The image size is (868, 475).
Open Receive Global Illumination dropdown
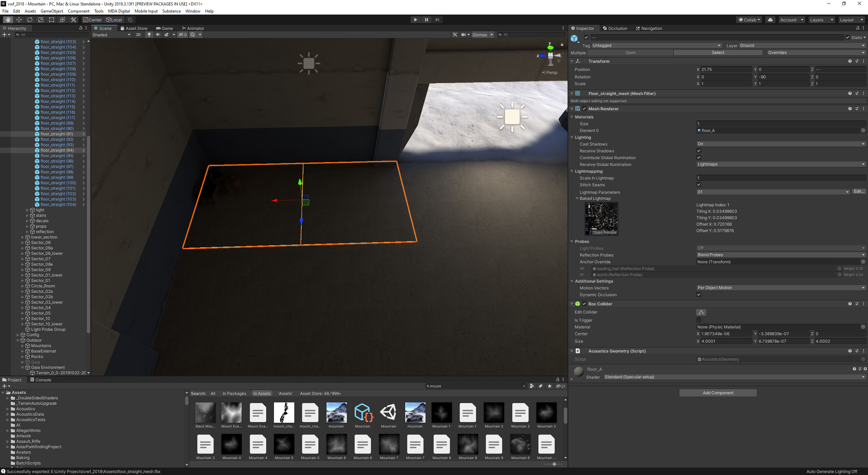(x=781, y=164)
